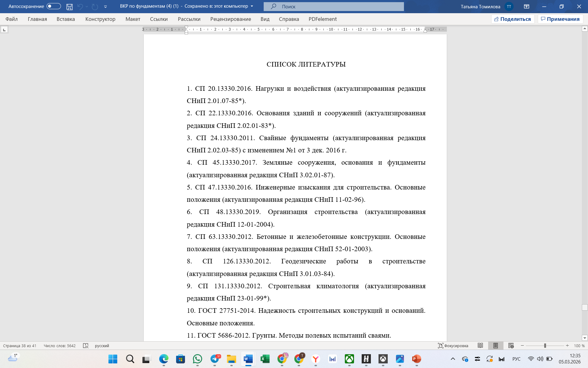This screenshot has height=368, width=588.
Task: Click in the Поиск search box
Action: (334, 6)
